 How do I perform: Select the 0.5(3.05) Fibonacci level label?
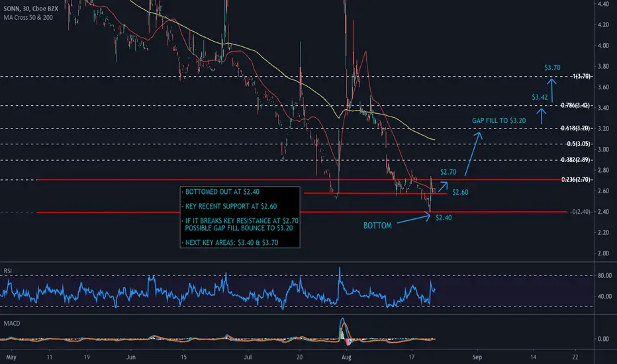tap(579, 144)
